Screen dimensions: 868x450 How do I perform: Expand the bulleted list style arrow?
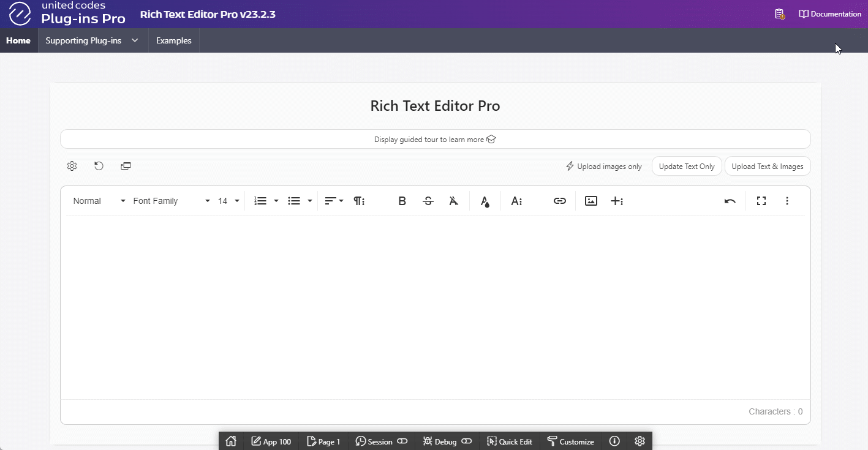tap(310, 201)
